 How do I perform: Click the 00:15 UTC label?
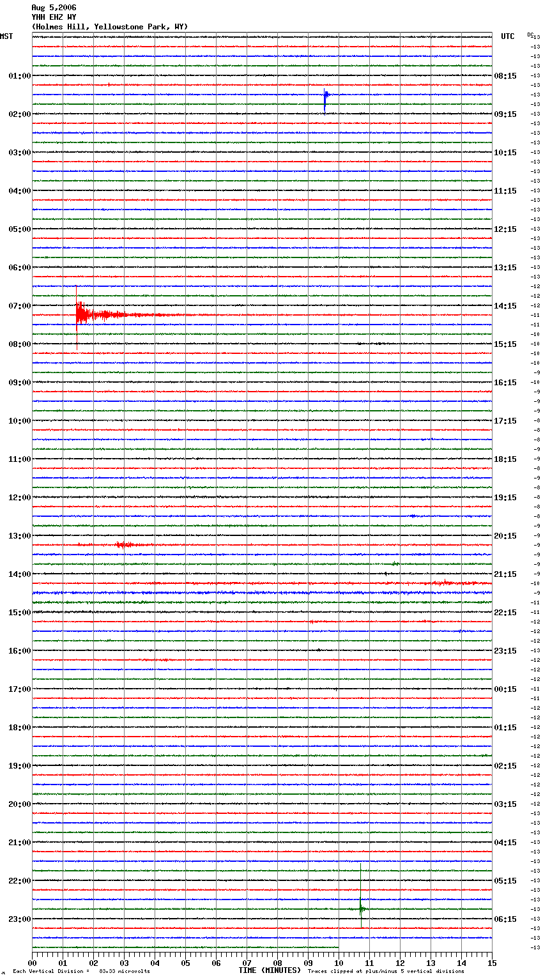point(505,689)
